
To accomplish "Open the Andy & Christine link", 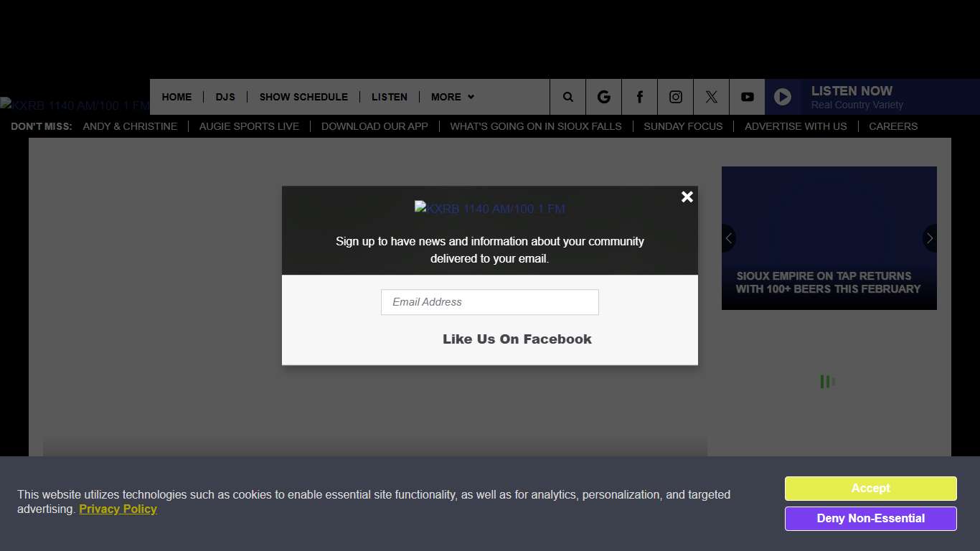I will tap(130, 126).
